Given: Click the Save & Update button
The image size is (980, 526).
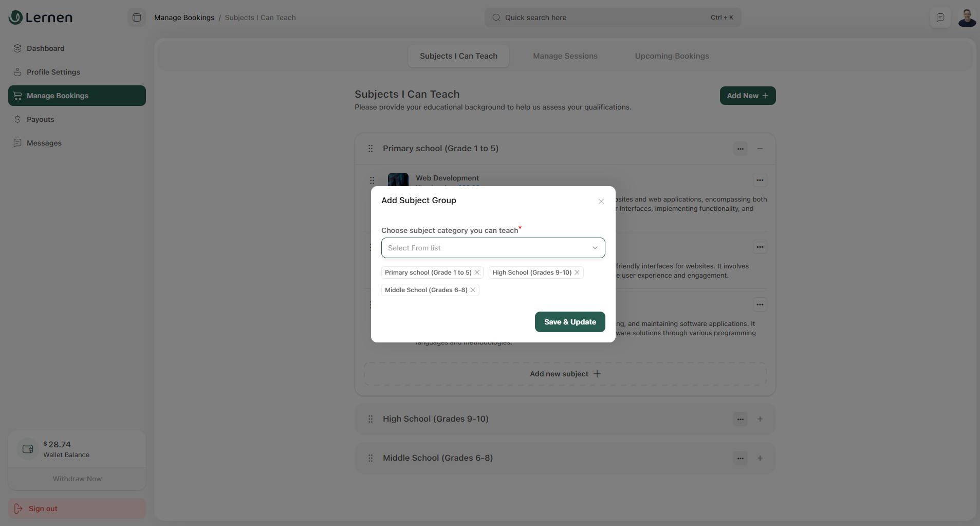Looking at the screenshot, I should click(x=569, y=322).
